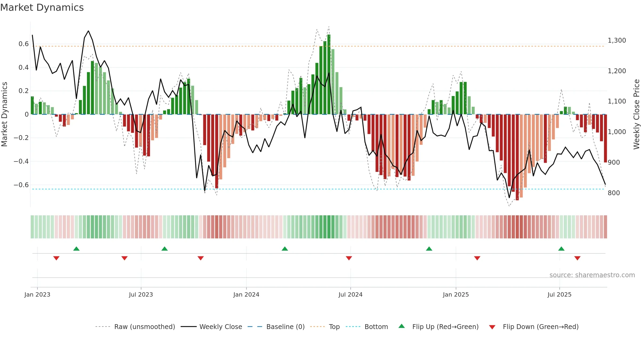The height and width of the screenshot is (362, 644).
Task: Click the deepest red bar in spring 2025
Action: [x=517, y=157]
